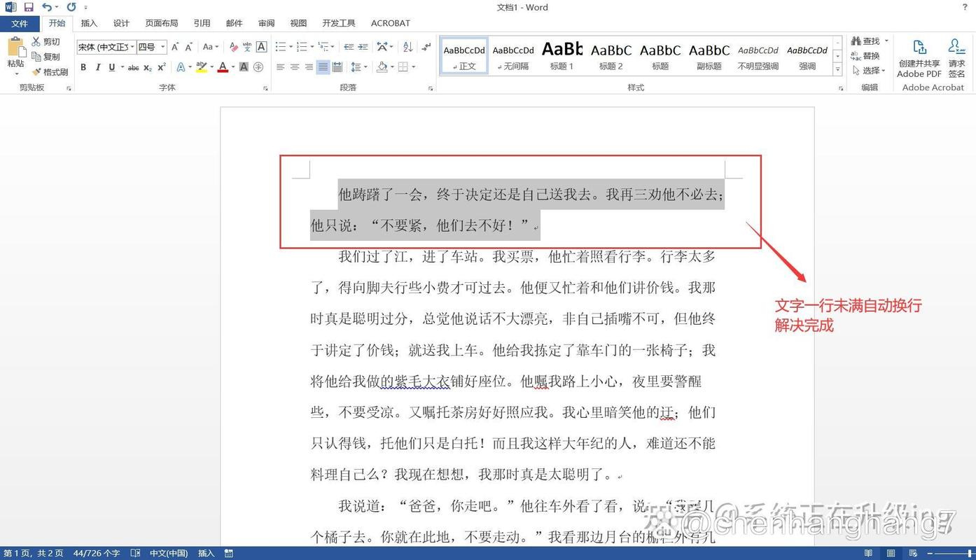
Task: Expand bullet list style dropdown
Action: pos(291,47)
